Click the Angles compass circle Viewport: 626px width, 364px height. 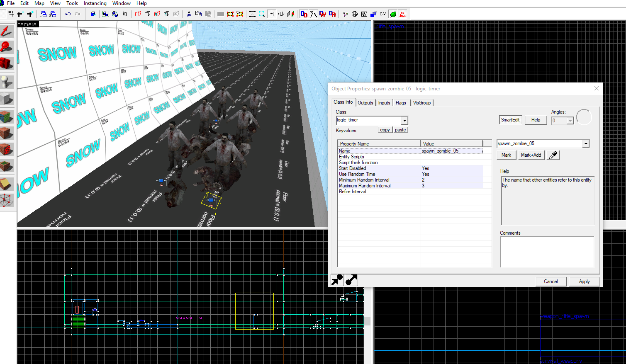tap(584, 117)
